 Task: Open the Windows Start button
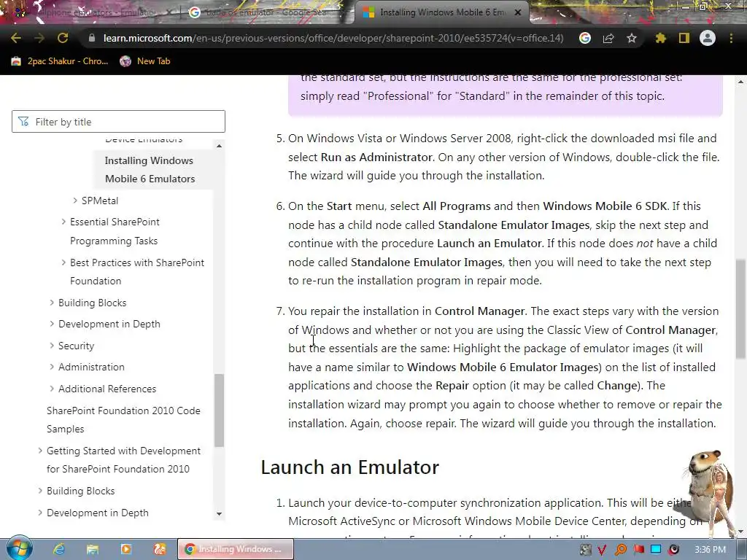click(20, 548)
